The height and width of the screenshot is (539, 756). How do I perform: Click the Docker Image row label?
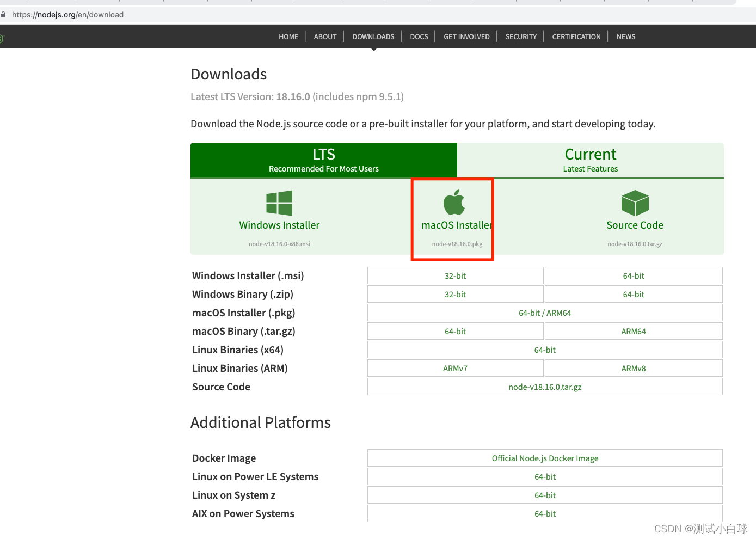click(224, 458)
